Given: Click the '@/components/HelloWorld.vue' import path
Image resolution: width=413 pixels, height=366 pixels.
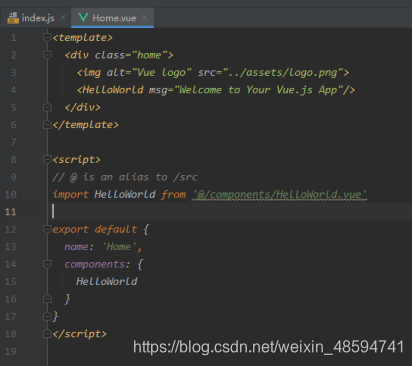Looking at the screenshot, I should (x=279, y=194).
